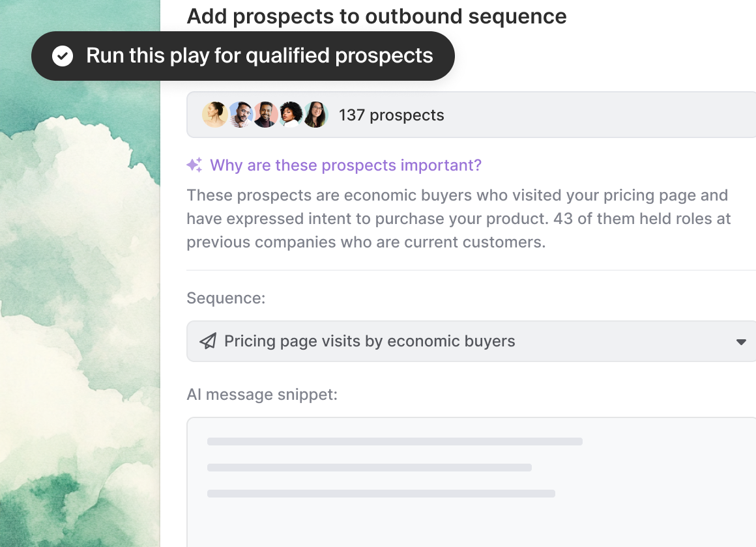This screenshot has height=547, width=756.
Task: Select the long-haired woman with glasses avatar
Action: (x=315, y=115)
